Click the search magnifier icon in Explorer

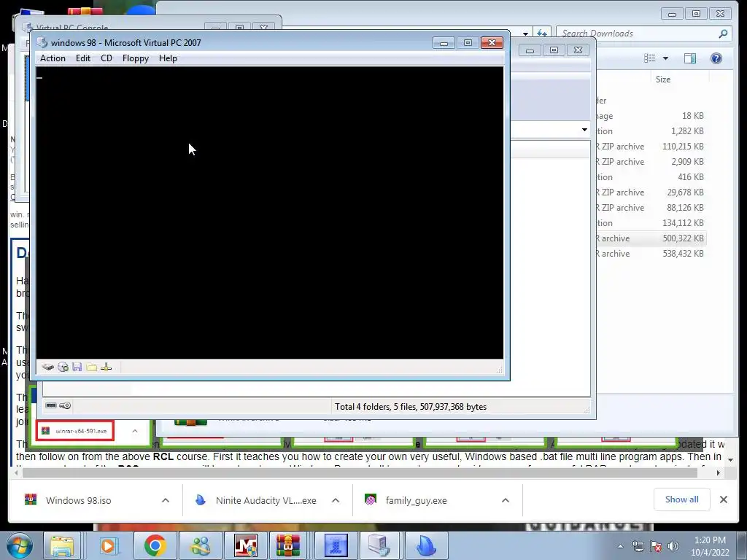(723, 34)
